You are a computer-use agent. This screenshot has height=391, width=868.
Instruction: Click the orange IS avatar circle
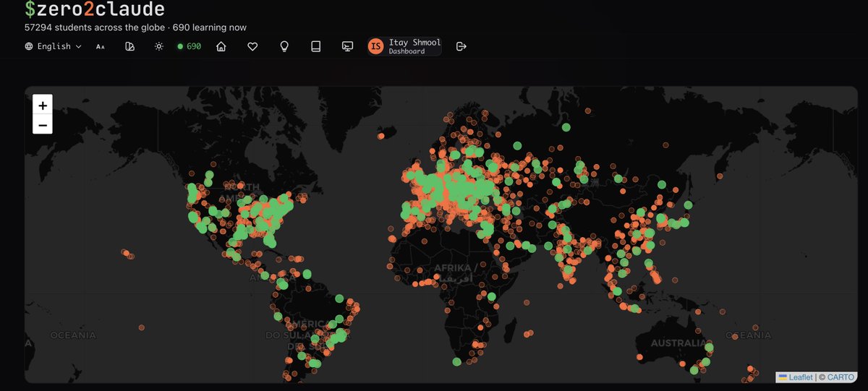[x=375, y=46]
